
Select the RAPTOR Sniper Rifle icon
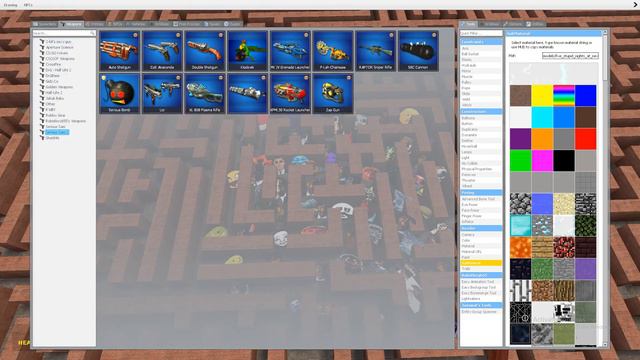376,51
